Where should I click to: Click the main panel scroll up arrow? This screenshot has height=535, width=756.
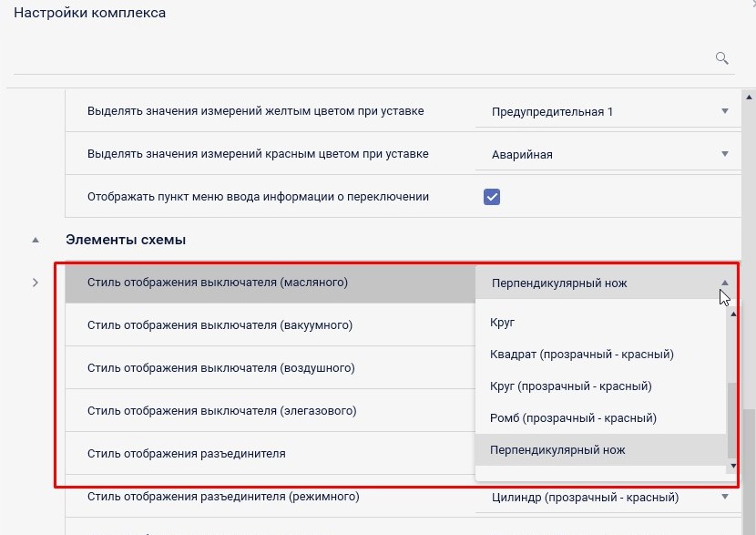[x=749, y=97]
